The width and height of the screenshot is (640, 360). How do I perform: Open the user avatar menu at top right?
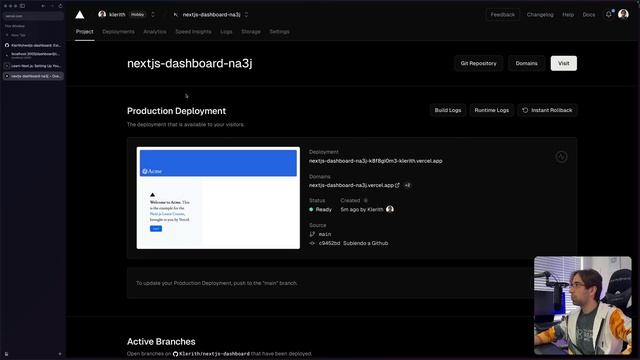pyautogui.click(x=623, y=14)
